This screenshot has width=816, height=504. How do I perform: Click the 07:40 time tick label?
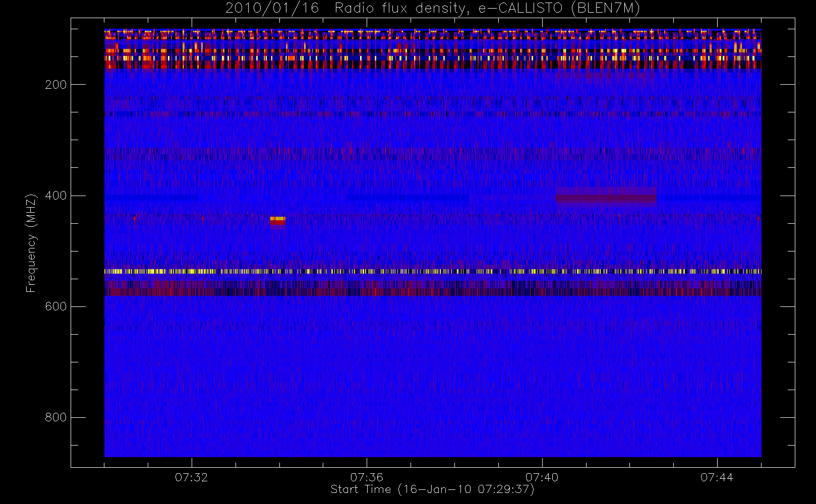[542, 477]
